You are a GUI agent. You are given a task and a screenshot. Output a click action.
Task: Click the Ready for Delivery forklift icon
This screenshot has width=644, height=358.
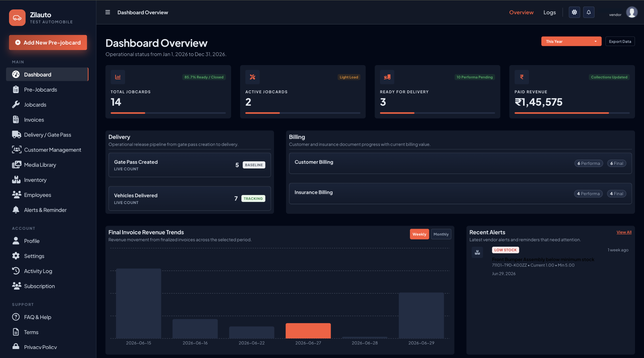click(x=387, y=77)
